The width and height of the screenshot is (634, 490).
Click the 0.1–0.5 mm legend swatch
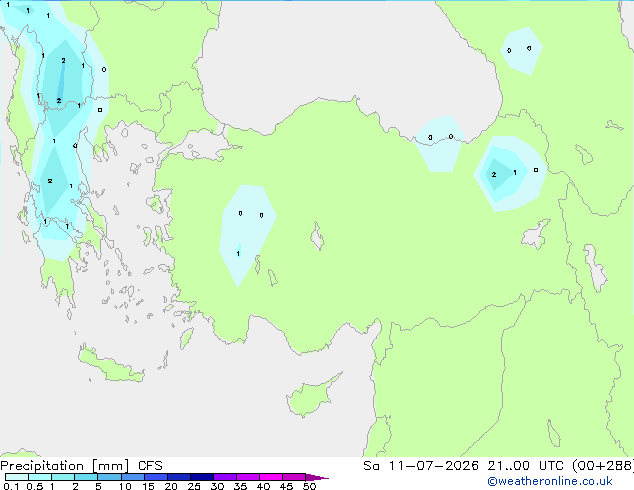click(17, 477)
